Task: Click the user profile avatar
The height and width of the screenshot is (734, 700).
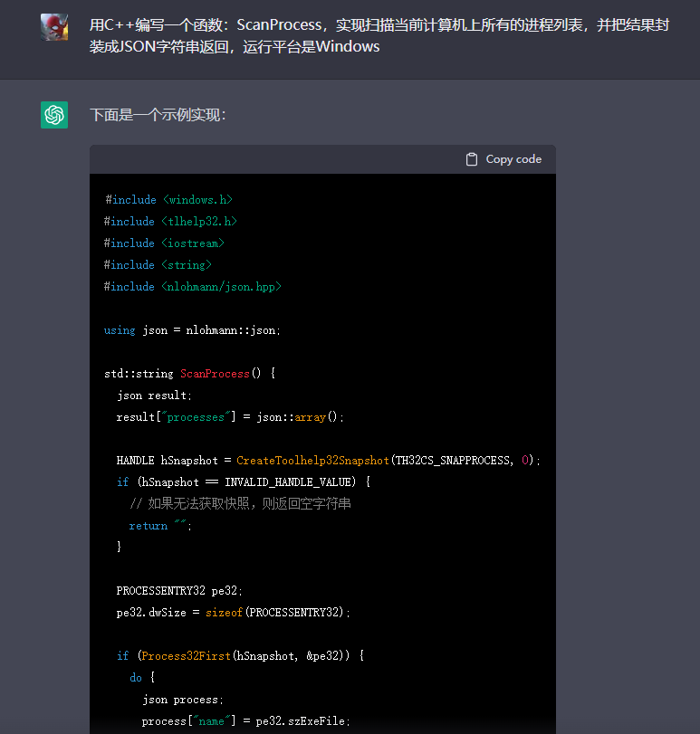Action: tap(54, 27)
